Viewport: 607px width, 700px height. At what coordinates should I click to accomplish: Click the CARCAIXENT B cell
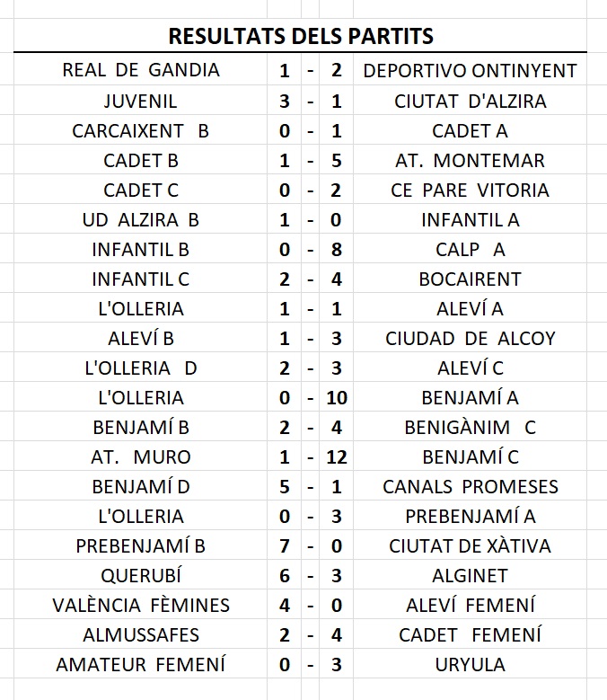[140, 130]
